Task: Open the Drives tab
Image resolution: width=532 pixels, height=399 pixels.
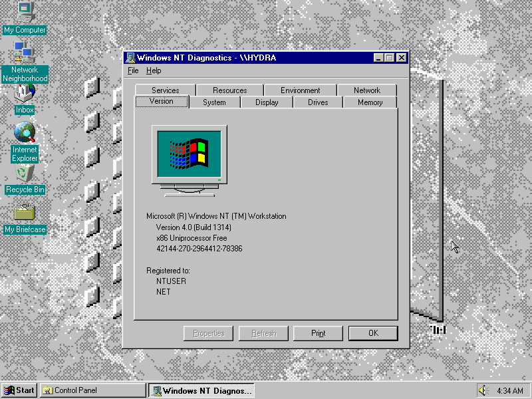Action: point(318,102)
